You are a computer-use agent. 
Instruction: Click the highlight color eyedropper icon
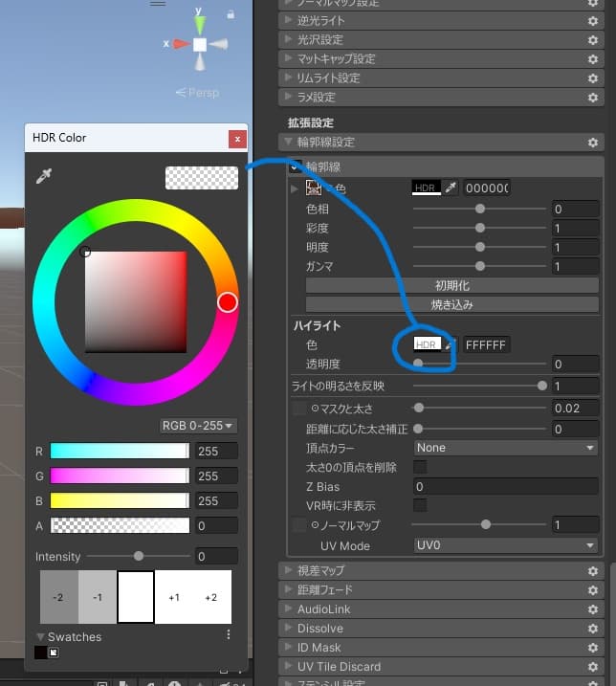(450, 344)
